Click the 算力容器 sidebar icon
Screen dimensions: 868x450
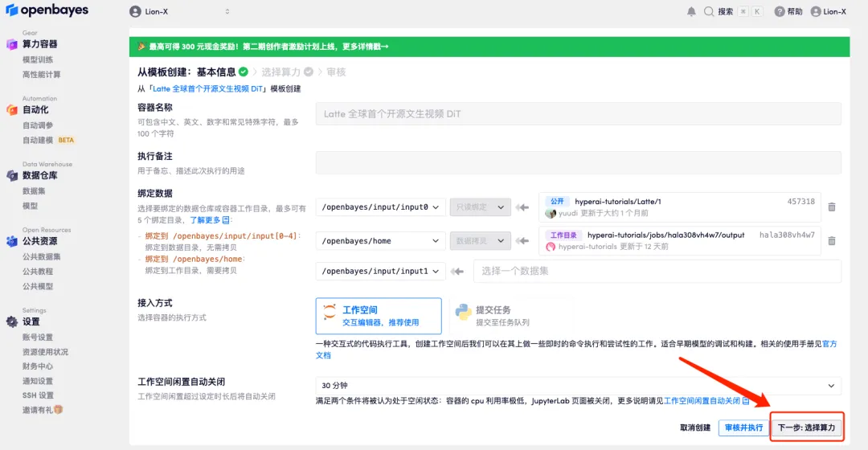point(12,44)
